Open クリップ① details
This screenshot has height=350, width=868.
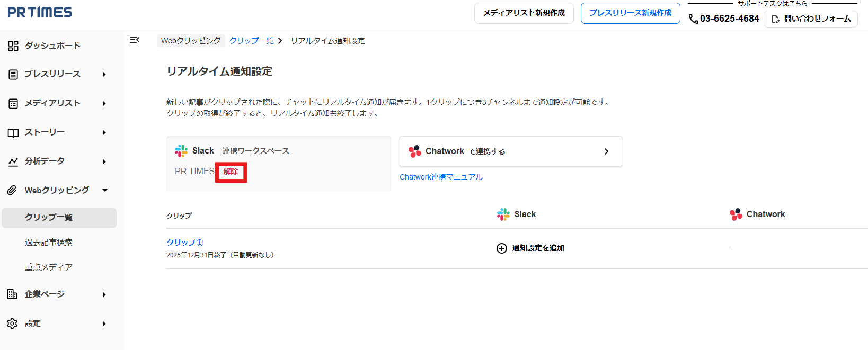[x=183, y=242]
